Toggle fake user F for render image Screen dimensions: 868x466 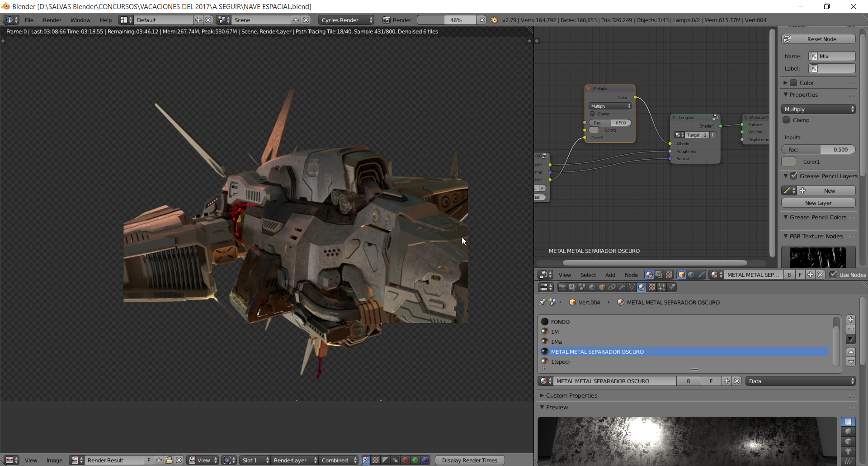pos(149,460)
